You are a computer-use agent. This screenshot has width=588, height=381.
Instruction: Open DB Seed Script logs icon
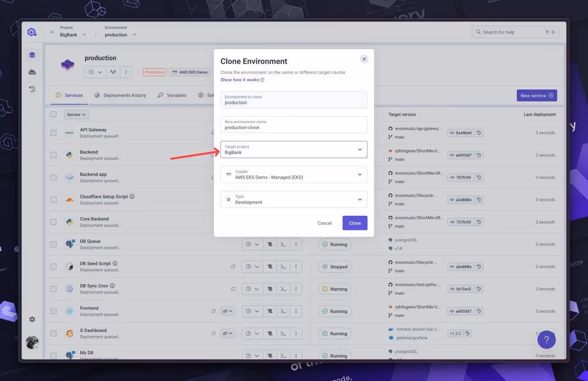[x=270, y=267]
